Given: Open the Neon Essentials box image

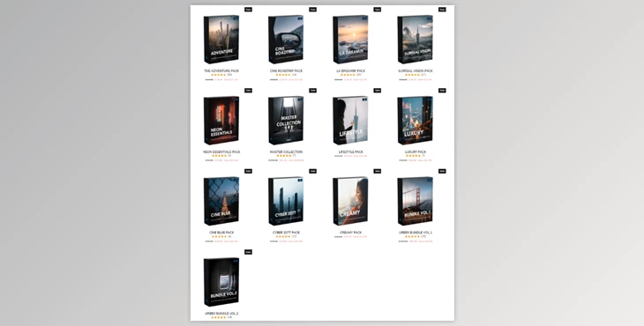Looking at the screenshot, I should [221, 121].
